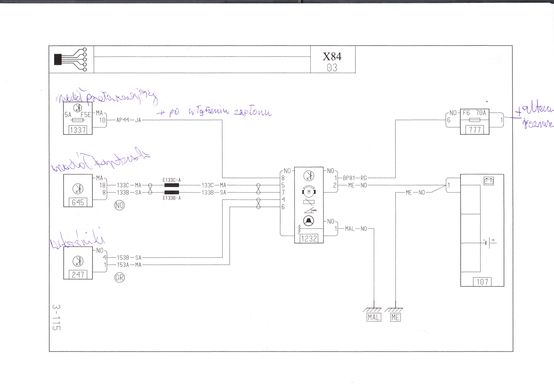Click the circled GR connector marker
This screenshot has width=554, height=392.
(x=119, y=278)
